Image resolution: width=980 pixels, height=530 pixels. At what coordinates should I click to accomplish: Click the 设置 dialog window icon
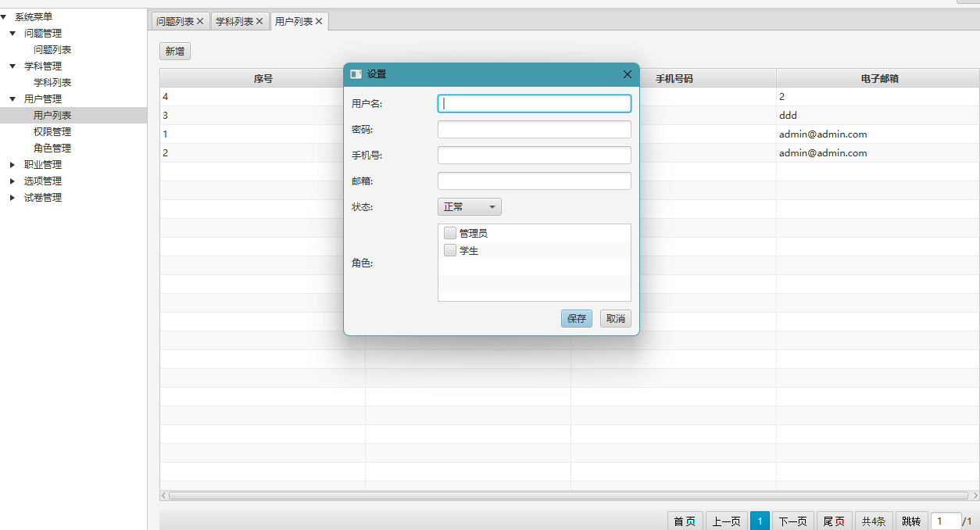pyautogui.click(x=356, y=74)
